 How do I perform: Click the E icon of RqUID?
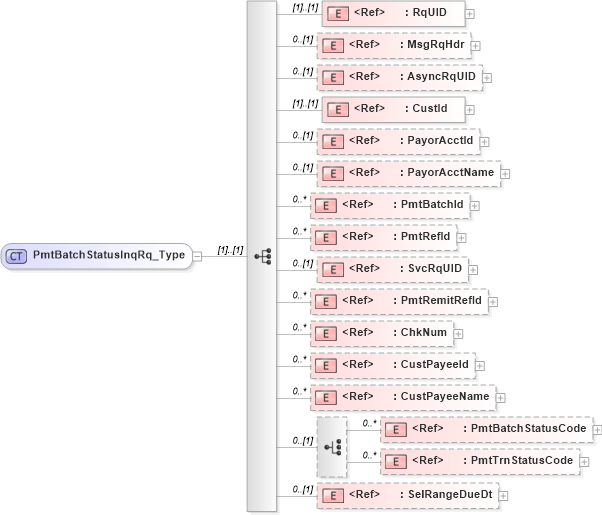(338, 14)
